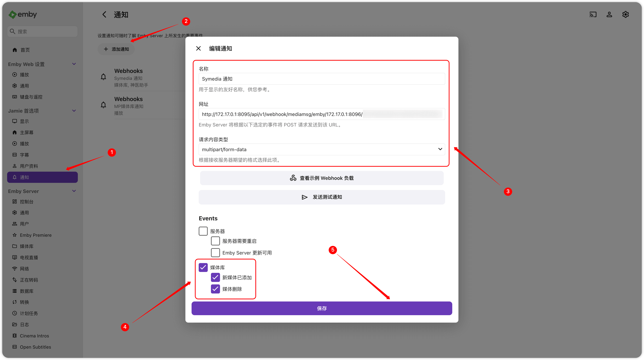Click the back arrow beside 通知 title
The height and width of the screenshot is (360, 644).
[104, 15]
